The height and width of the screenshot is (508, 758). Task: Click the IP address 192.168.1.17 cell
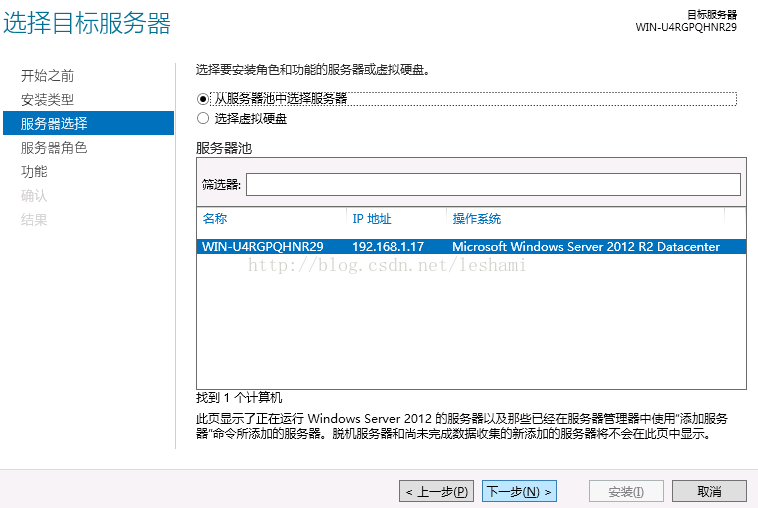(388, 247)
